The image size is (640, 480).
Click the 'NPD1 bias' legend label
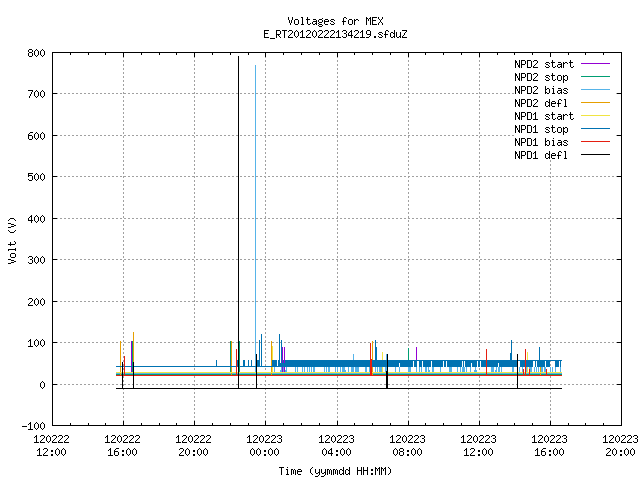tap(541, 142)
